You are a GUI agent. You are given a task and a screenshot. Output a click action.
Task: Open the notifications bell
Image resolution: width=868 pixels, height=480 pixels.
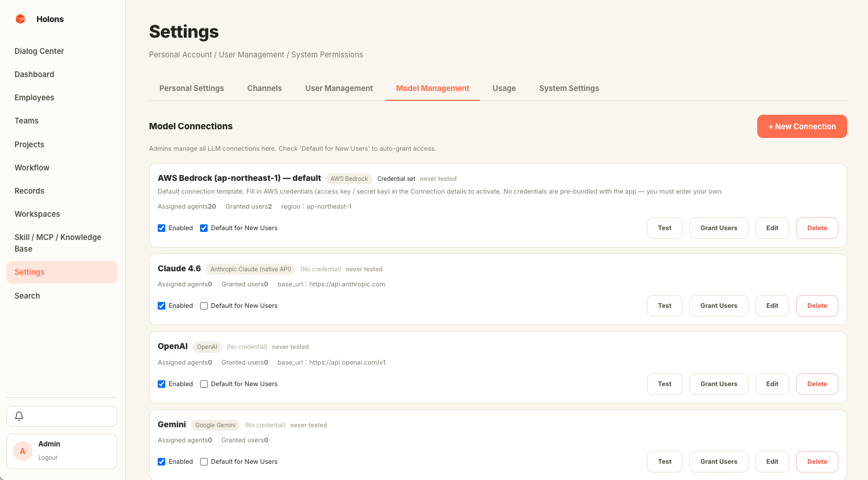click(x=19, y=416)
